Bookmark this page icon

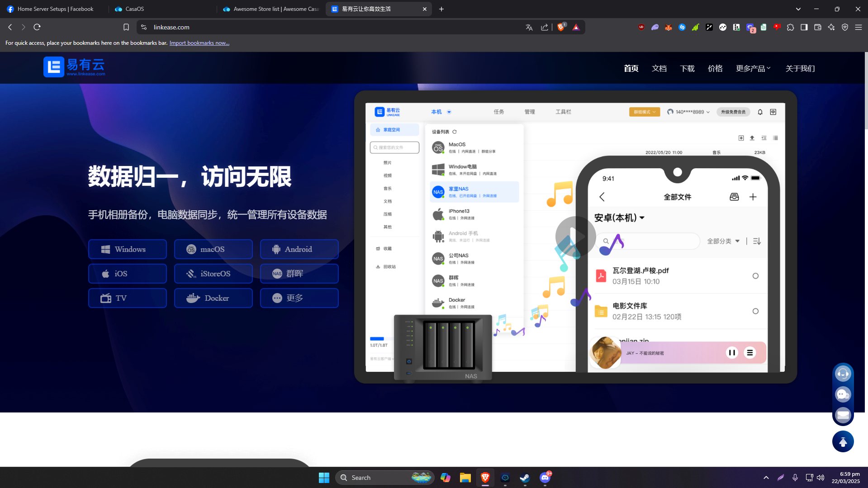point(126,27)
